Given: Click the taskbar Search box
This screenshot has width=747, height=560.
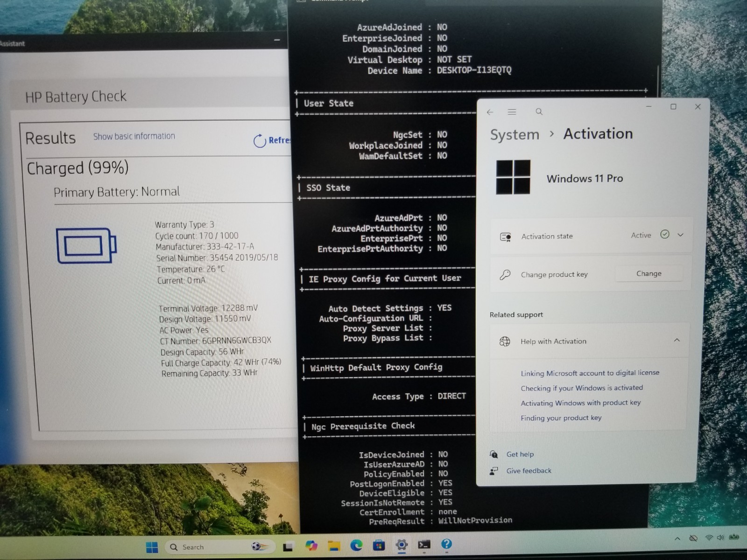Looking at the screenshot, I should click(x=219, y=547).
